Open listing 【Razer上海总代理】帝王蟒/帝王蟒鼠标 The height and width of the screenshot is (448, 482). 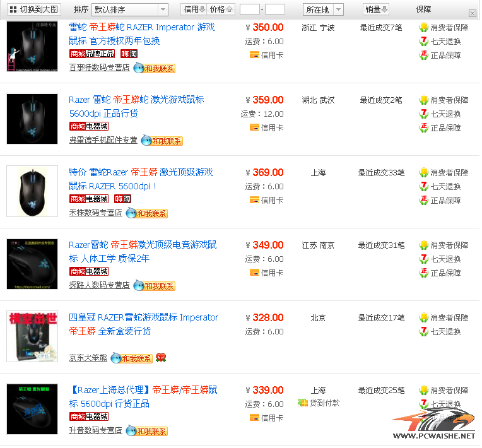(x=143, y=397)
